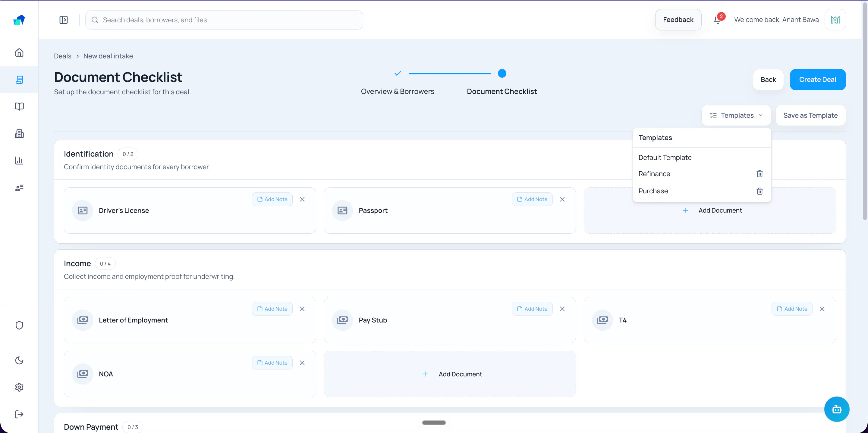Image resolution: width=868 pixels, height=433 pixels.
Task: Open the Home sidebar icon
Action: click(x=19, y=52)
